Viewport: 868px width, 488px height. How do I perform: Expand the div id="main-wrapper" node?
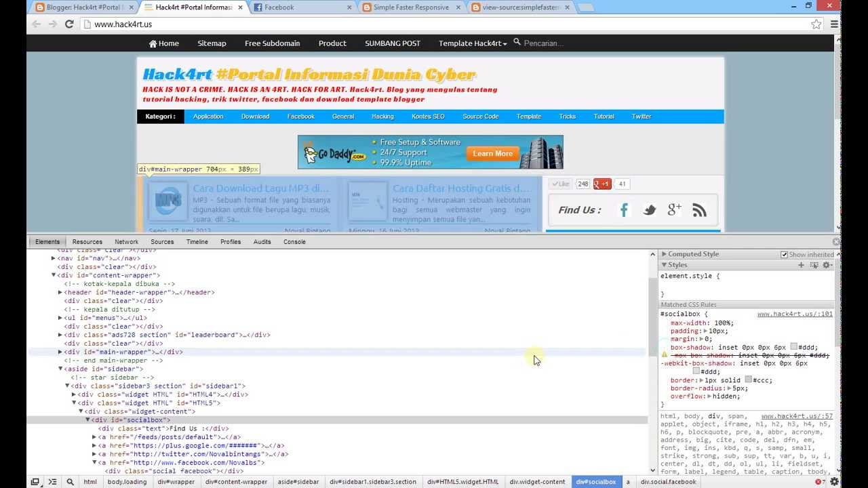pos(60,352)
